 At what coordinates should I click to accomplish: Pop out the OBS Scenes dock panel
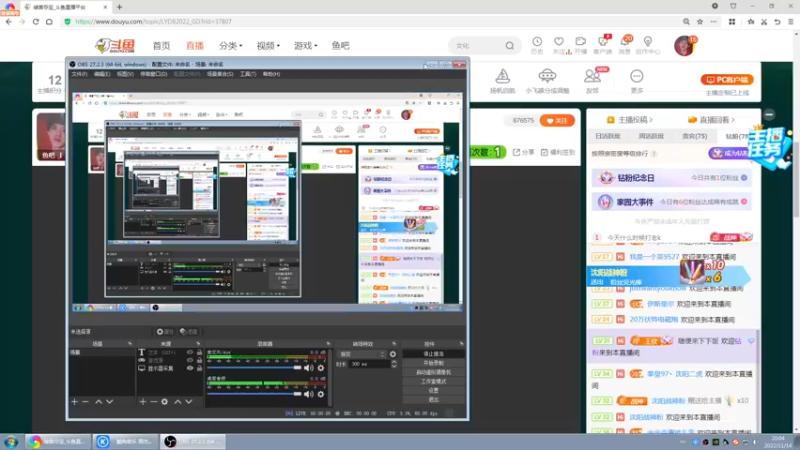click(x=130, y=344)
